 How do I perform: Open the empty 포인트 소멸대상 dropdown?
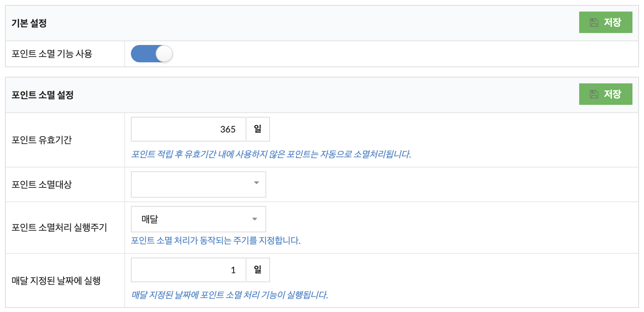coord(199,184)
